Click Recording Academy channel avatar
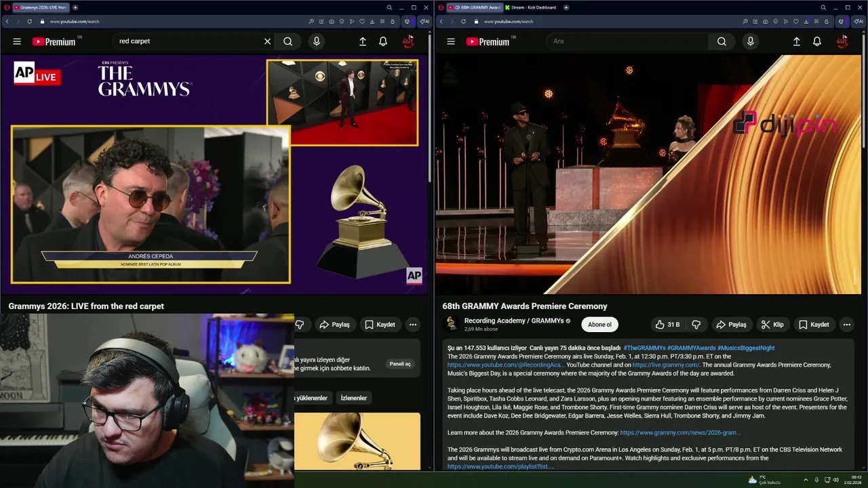 point(451,324)
